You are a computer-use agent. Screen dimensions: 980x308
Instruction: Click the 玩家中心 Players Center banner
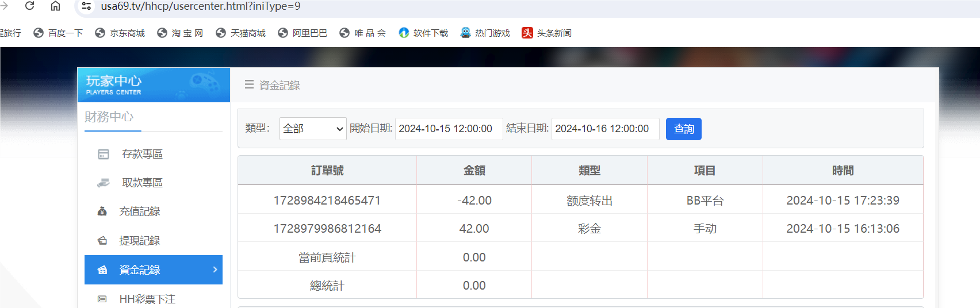[154, 85]
